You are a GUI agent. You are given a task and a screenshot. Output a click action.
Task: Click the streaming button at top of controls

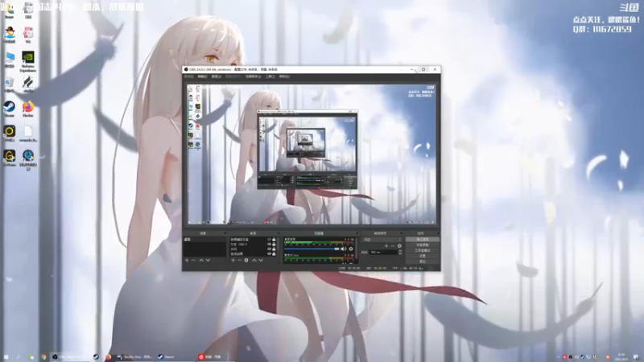(x=422, y=239)
